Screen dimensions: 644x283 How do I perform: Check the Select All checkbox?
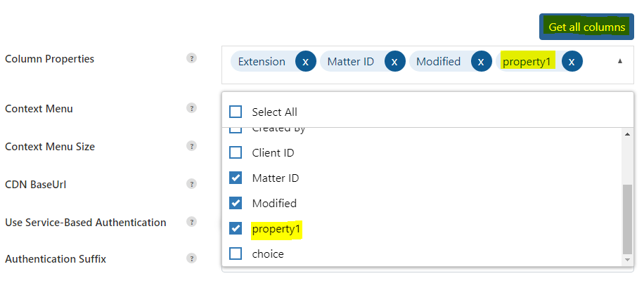click(236, 112)
